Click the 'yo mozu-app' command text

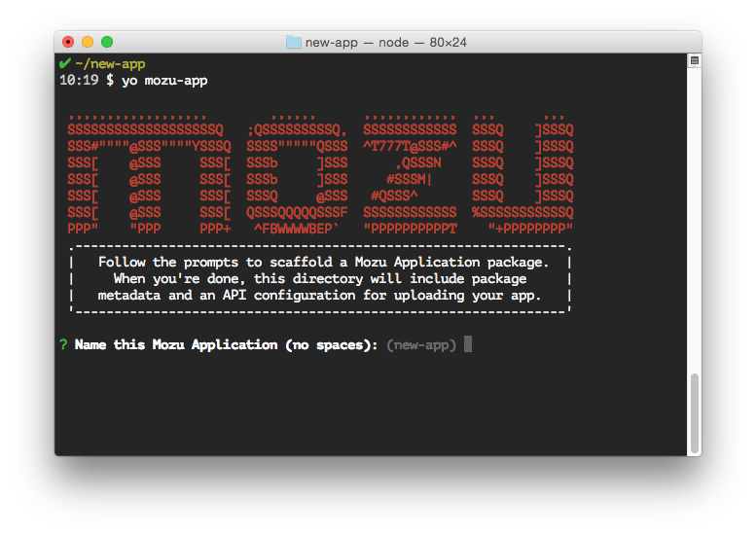coord(164,81)
